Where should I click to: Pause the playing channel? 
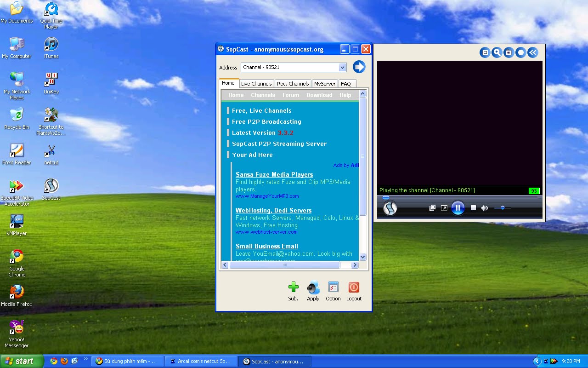tap(458, 208)
